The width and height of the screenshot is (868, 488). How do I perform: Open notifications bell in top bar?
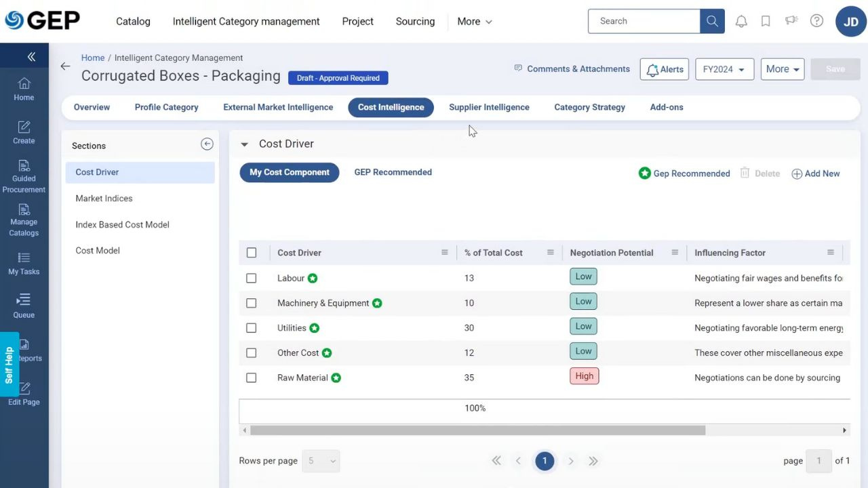click(x=741, y=21)
